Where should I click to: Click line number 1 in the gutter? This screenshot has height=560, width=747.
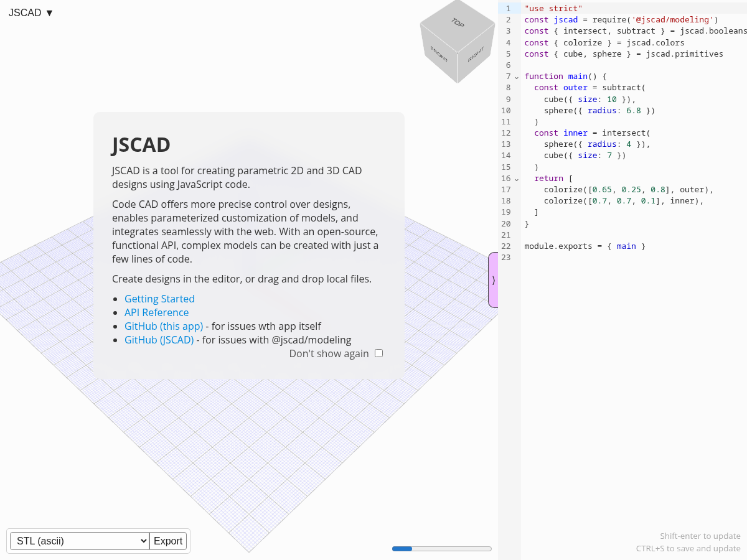pyautogui.click(x=508, y=8)
